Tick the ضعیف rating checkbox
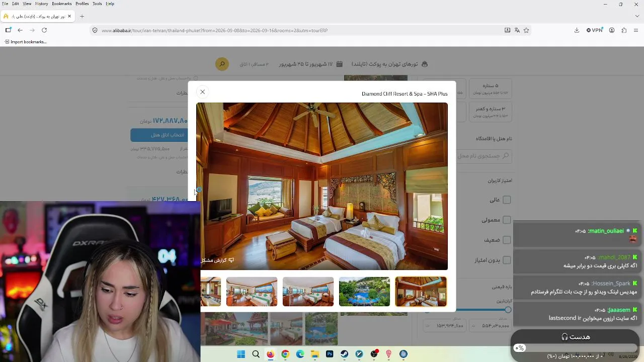 507,240
